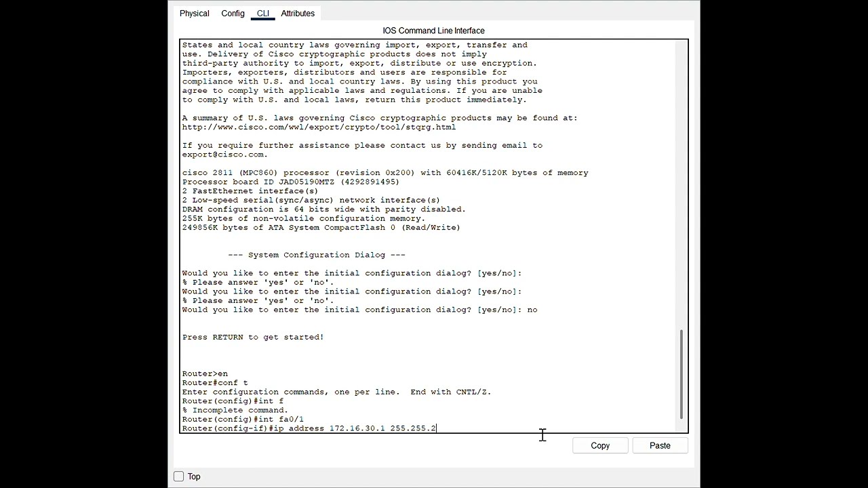Click the Copy button

click(x=600, y=445)
